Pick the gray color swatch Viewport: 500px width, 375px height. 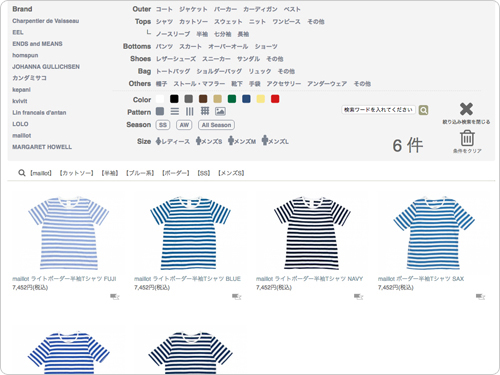click(189, 99)
